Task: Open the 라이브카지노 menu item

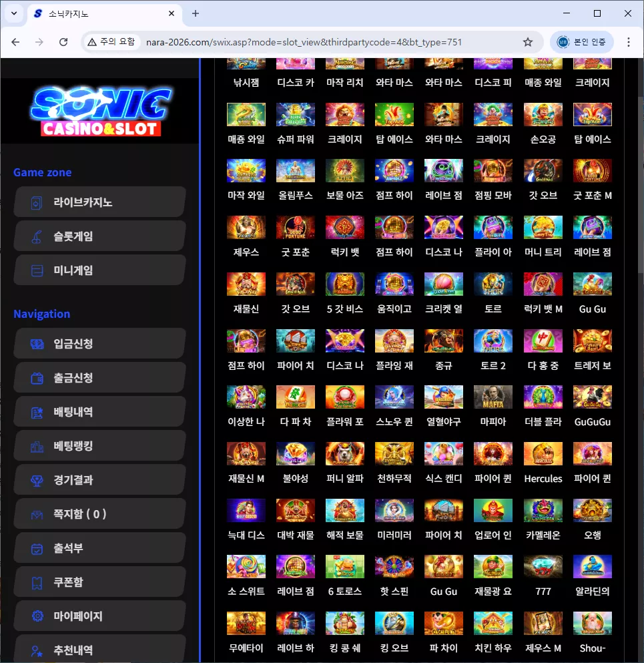Action: 99,202
